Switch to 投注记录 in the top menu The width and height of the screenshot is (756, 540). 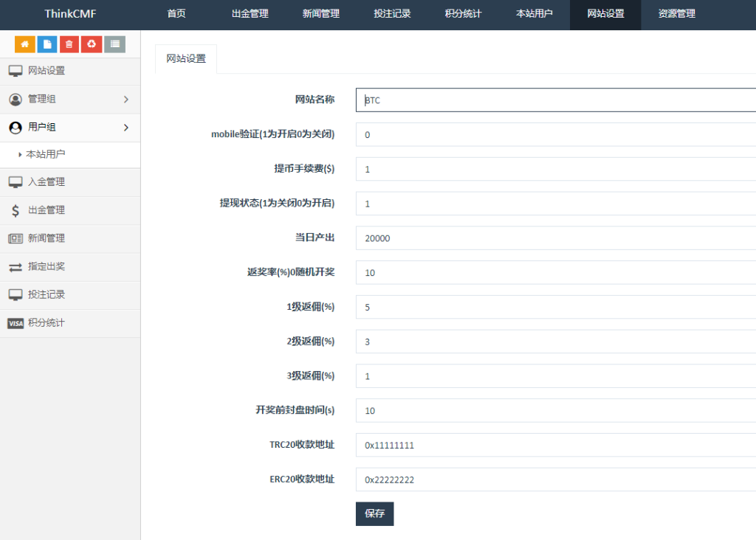coord(392,14)
